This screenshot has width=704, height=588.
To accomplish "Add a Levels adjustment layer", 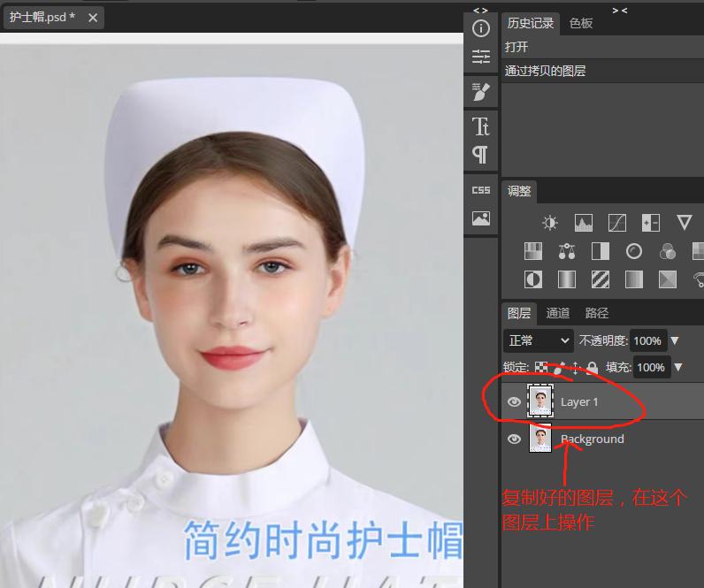I will 583,223.
